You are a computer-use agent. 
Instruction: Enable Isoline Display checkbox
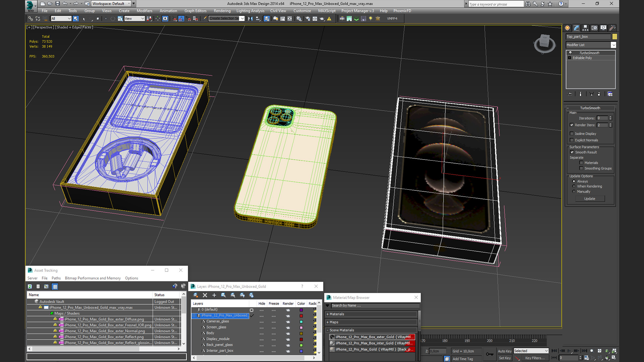[572, 134]
